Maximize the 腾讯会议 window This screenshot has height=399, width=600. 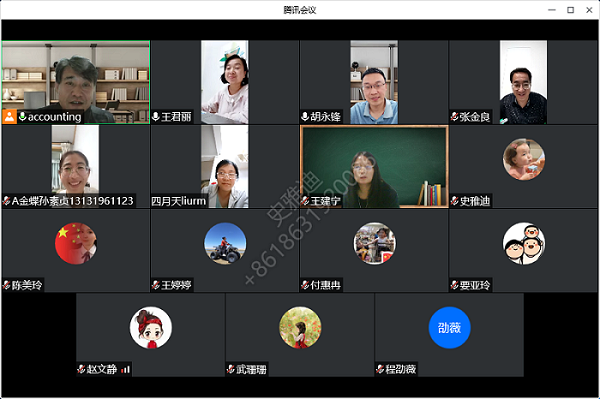coord(571,10)
